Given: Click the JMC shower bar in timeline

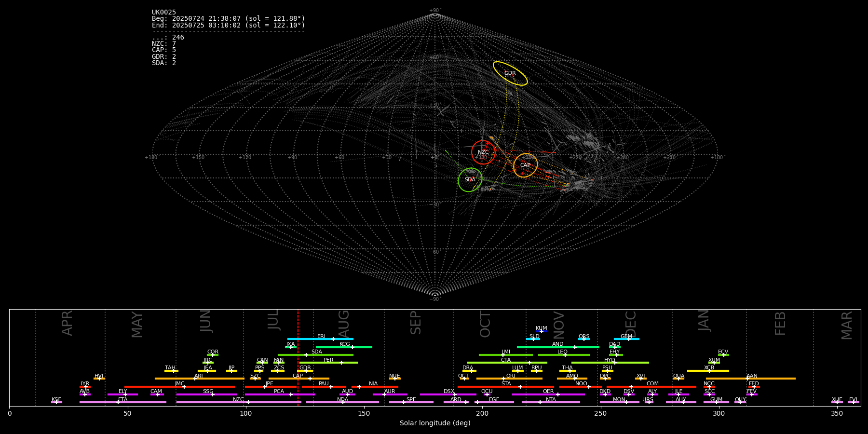Looking at the screenshot, I should click(179, 387).
